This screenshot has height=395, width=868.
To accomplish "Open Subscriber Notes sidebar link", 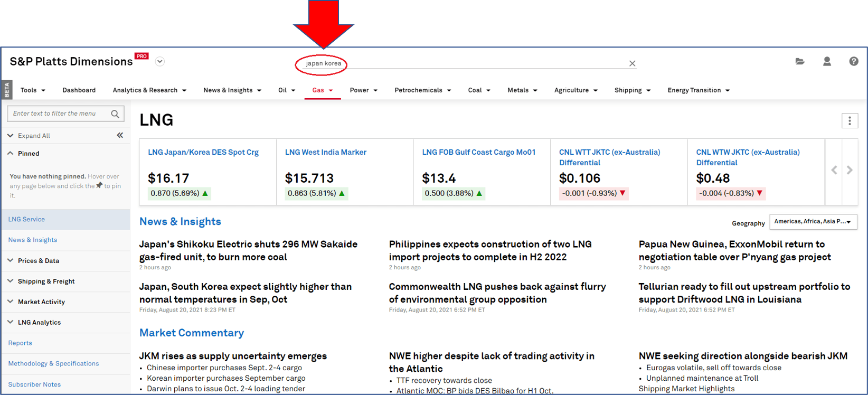I will click(x=34, y=384).
